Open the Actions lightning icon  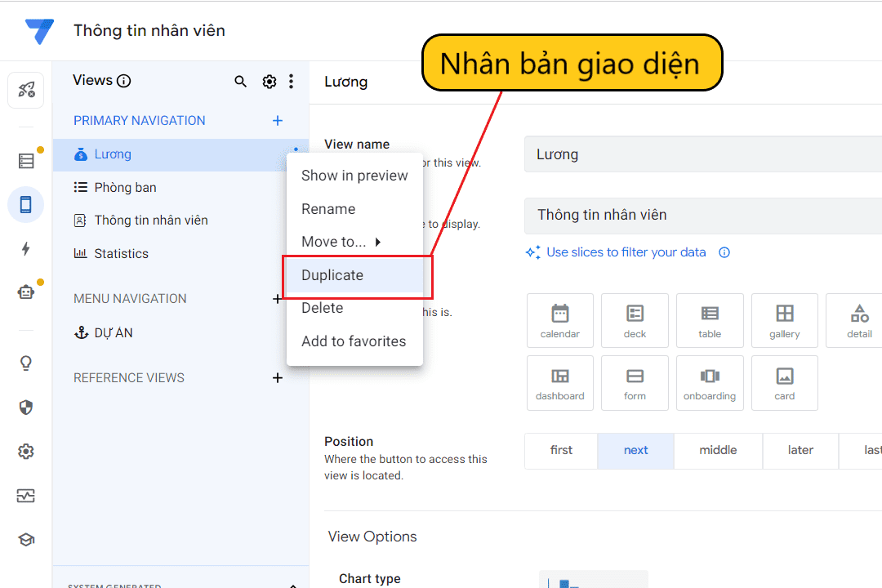coord(25,249)
